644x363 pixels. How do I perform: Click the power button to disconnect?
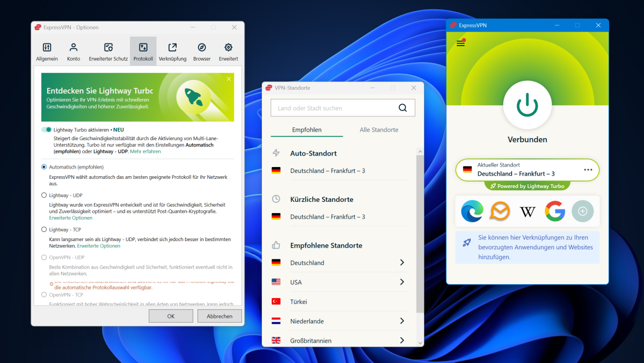[528, 105]
